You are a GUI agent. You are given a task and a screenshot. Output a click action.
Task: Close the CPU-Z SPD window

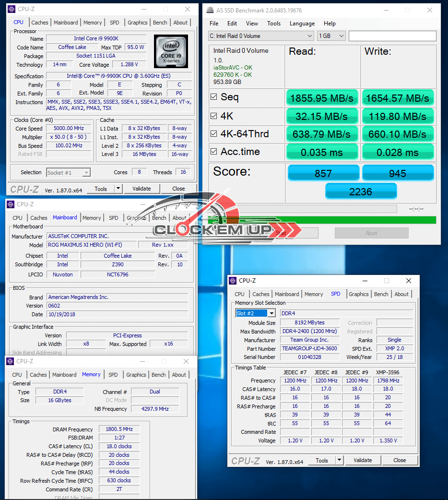(x=408, y=281)
